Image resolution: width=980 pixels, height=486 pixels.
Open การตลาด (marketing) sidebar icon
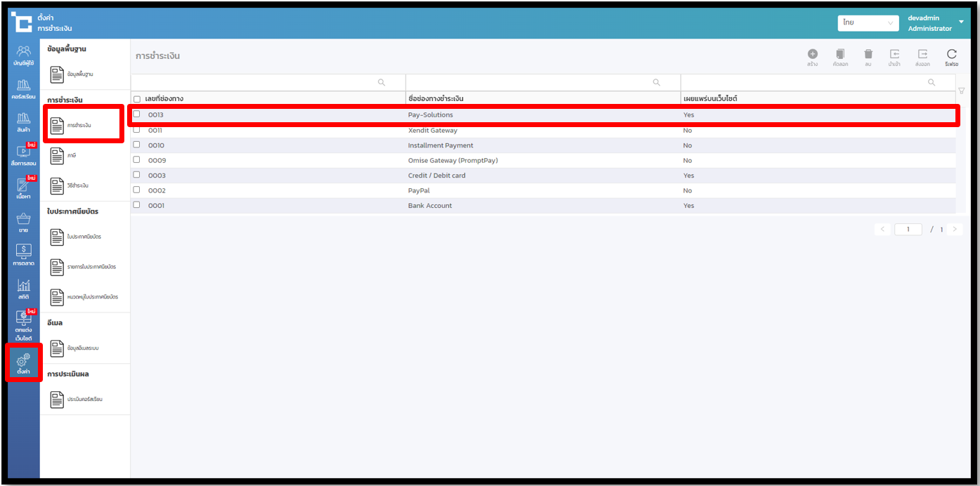click(x=24, y=254)
